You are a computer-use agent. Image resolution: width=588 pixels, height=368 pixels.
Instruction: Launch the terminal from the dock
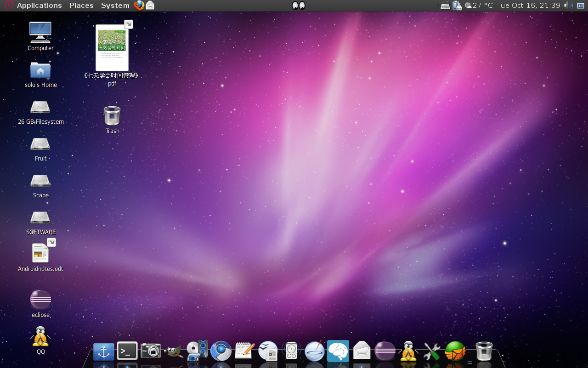[127, 351]
